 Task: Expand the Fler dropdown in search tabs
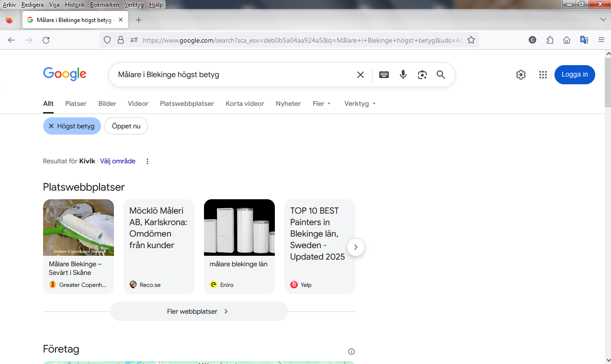coord(322,103)
